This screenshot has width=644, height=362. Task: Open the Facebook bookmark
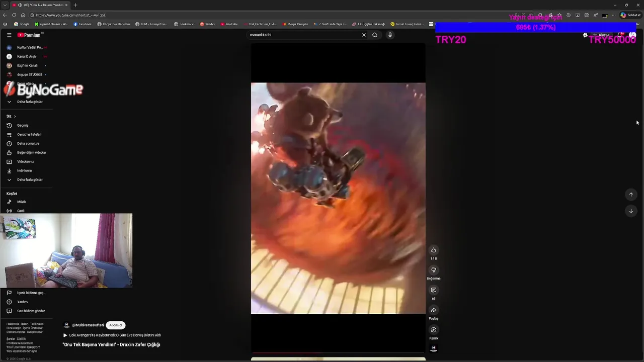point(83,24)
